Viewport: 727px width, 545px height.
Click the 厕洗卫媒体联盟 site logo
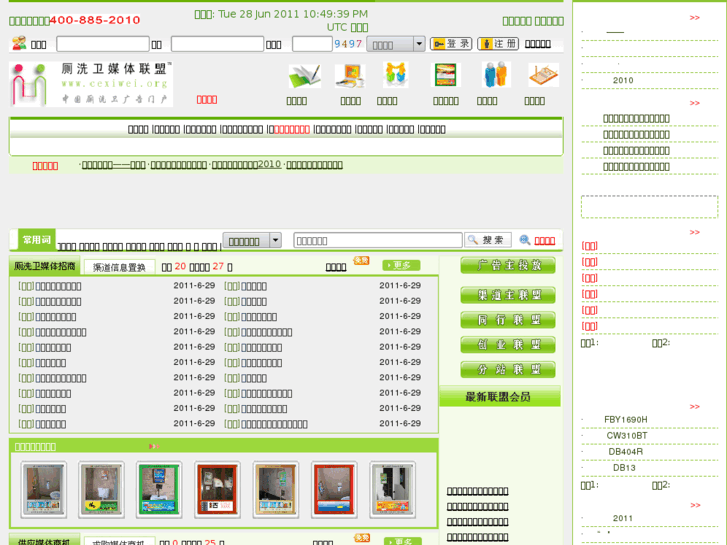click(x=91, y=84)
